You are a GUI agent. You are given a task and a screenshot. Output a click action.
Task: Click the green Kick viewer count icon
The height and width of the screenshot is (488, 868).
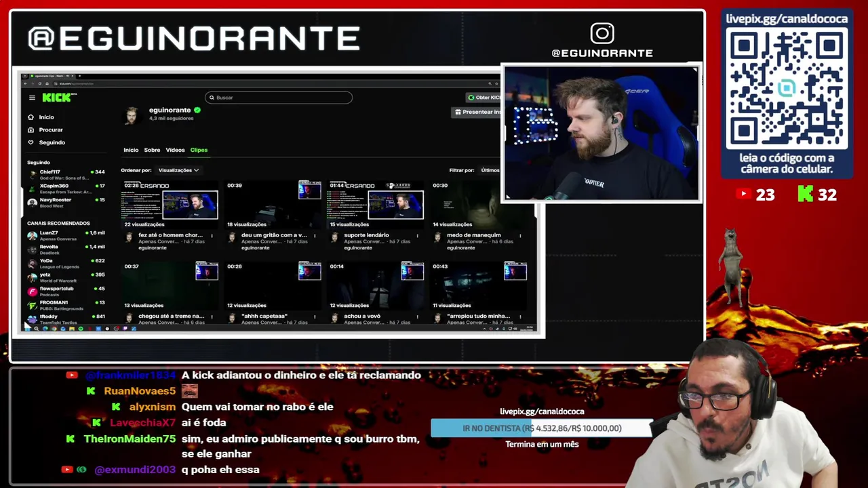point(805,195)
